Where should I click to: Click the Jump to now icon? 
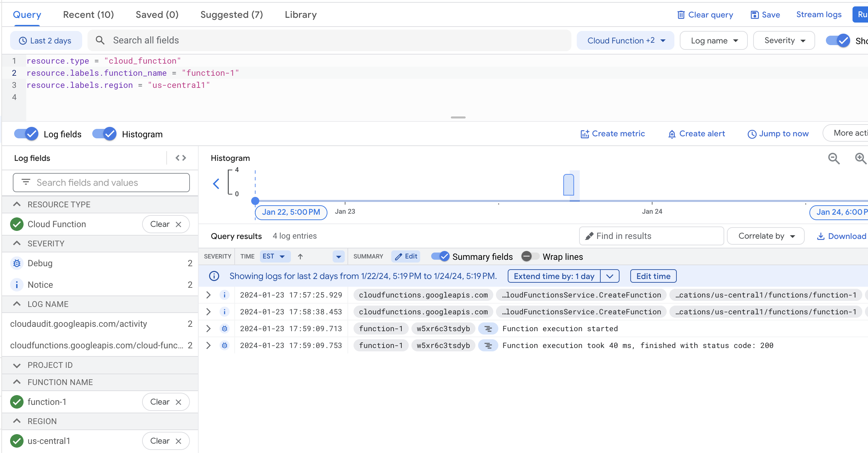(x=751, y=133)
